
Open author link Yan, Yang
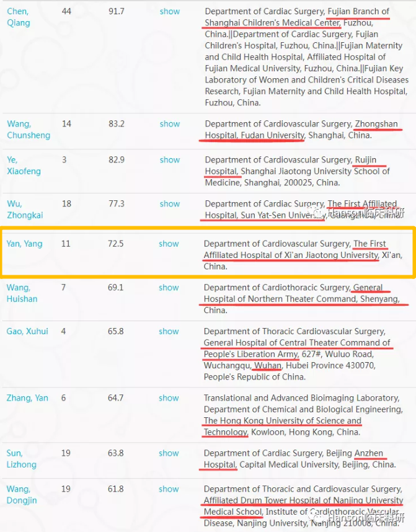pyautogui.click(x=24, y=244)
